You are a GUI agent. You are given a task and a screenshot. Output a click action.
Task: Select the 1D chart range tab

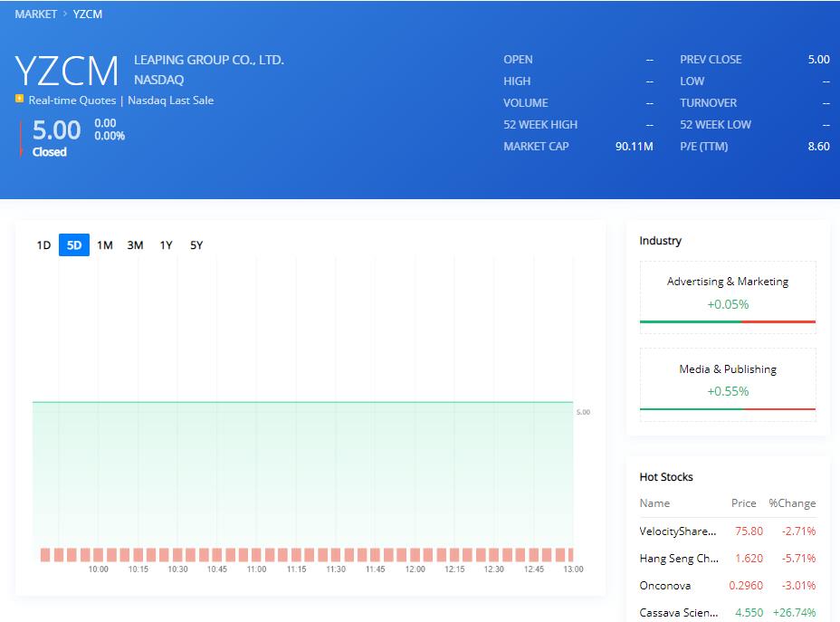click(43, 245)
